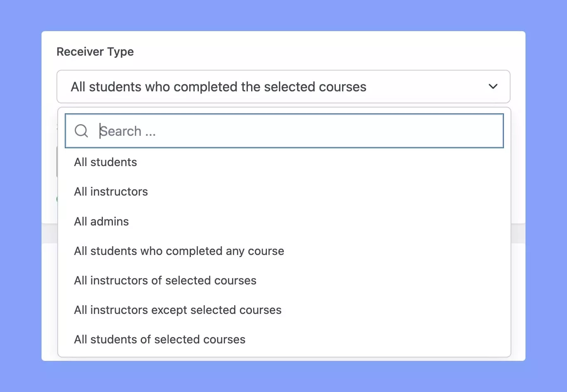
Task: Click the chevron to collapse the dropdown
Action: [x=493, y=87]
